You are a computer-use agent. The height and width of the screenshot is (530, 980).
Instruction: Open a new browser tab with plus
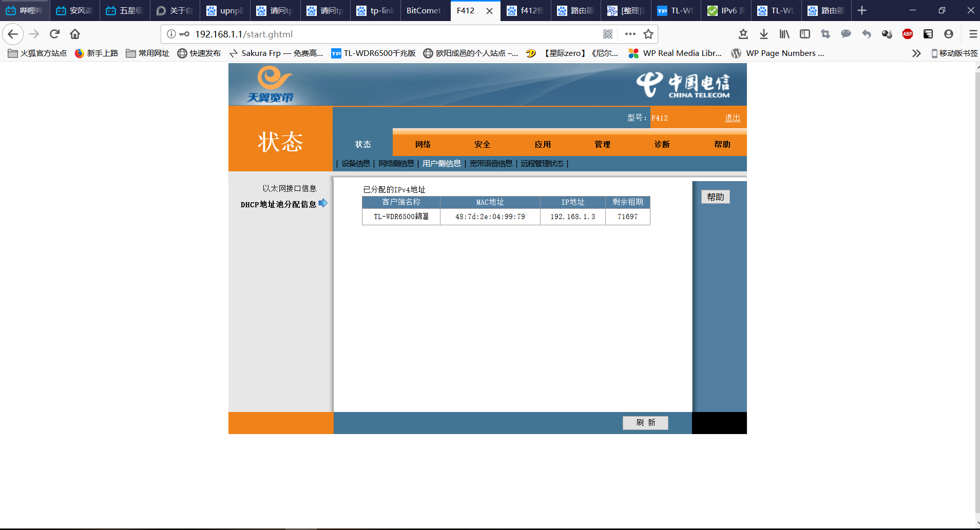click(862, 10)
